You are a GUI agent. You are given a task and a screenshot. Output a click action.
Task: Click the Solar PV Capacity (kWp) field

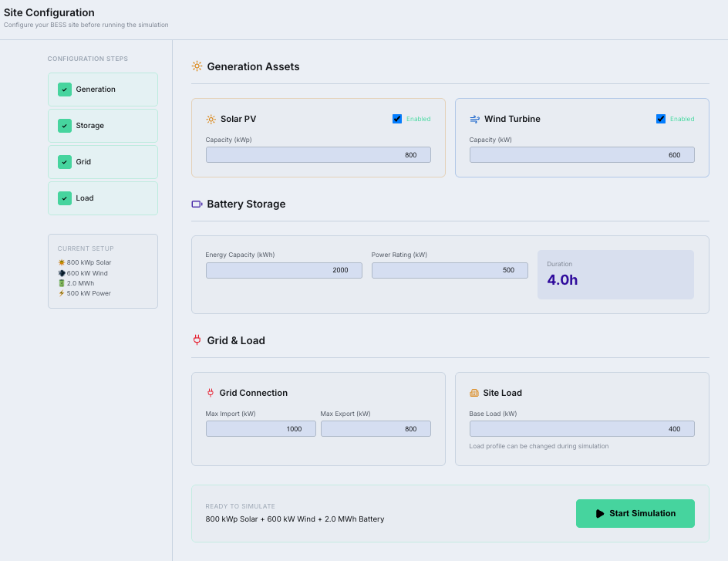(318, 155)
